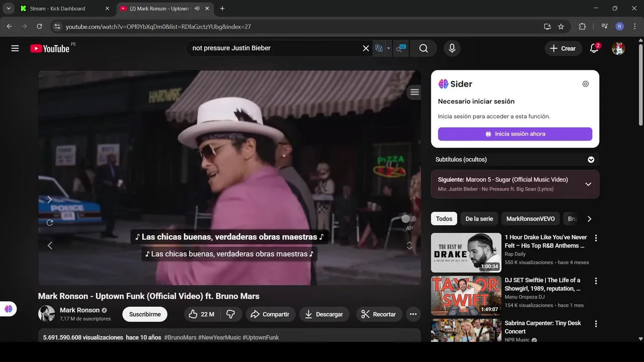Click the left chevron on the video overlay
644x362 pixels.
point(49,245)
